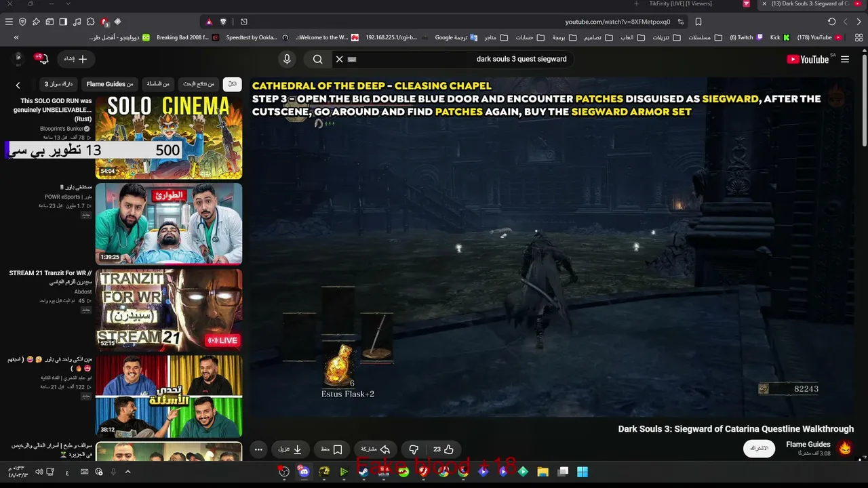Open the touch keyboard tray icon

[x=84, y=472]
